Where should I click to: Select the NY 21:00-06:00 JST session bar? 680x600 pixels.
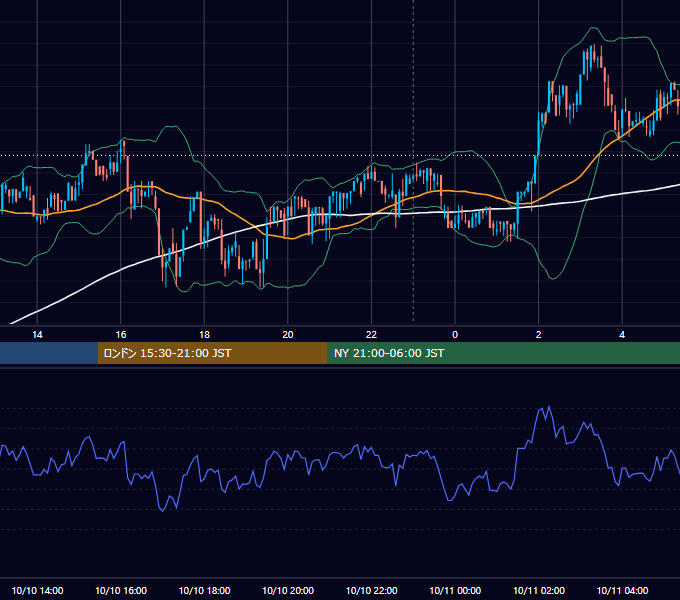coord(503,353)
